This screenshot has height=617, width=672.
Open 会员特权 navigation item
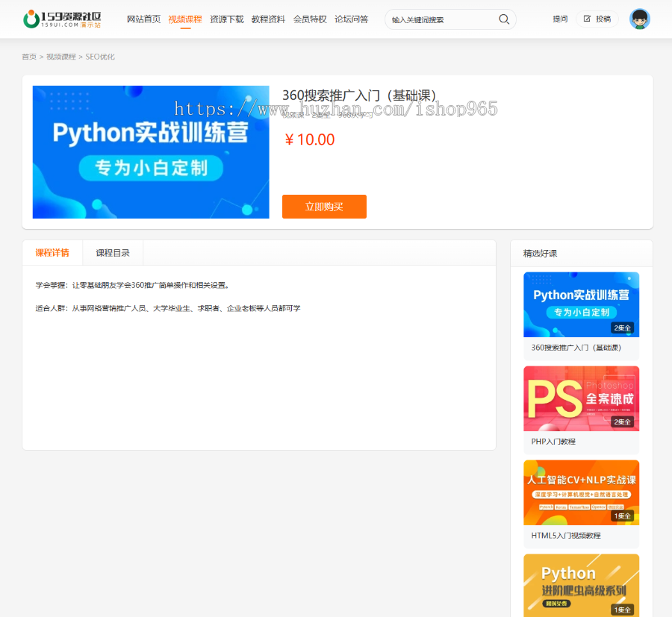pyautogui.click(x=310, y=19)
